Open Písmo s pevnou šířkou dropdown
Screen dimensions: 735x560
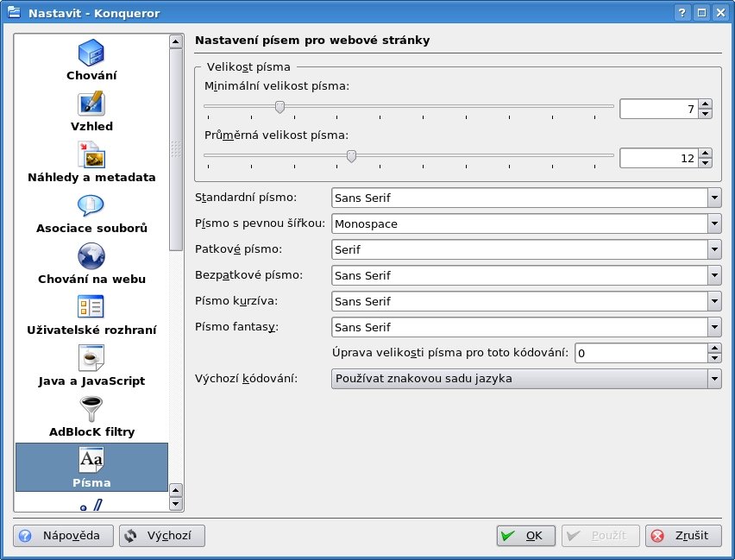click(526, 223)
